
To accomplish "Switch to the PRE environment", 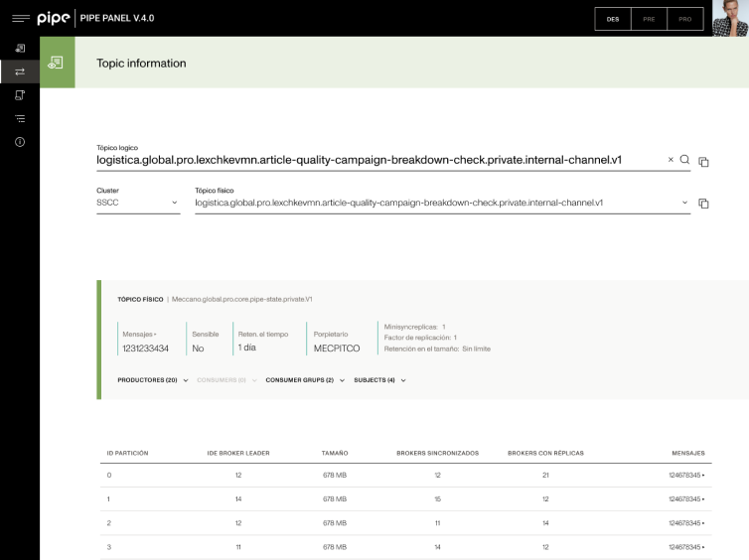I will point(649,19).
